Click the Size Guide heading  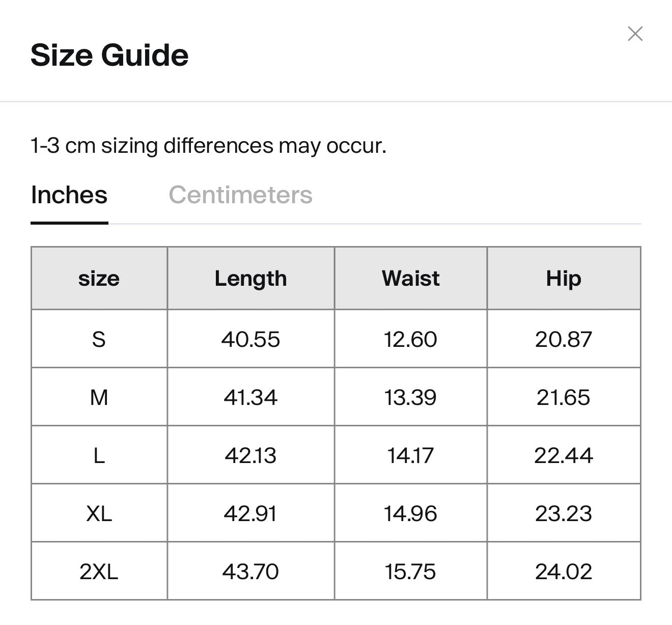coord(109,55)
